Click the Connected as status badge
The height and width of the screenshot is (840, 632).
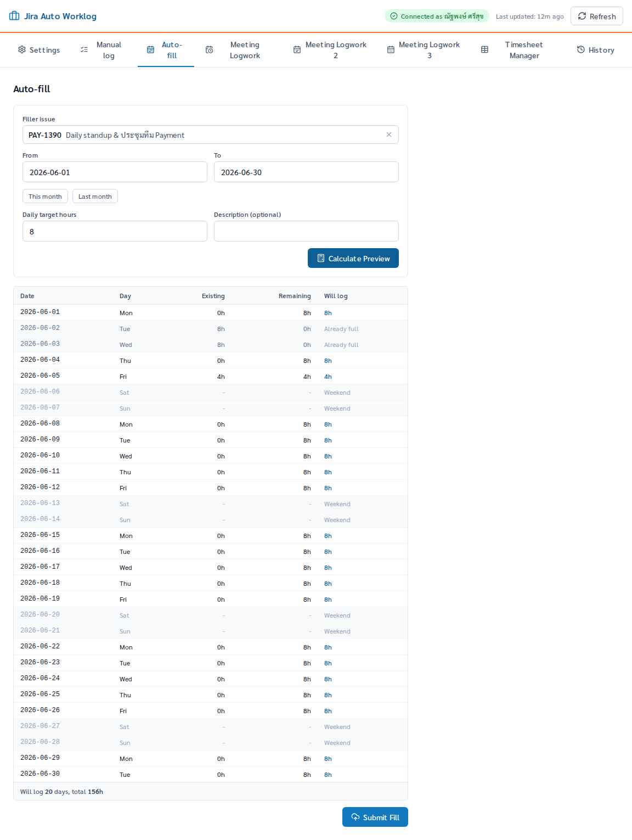coord(437,16)
